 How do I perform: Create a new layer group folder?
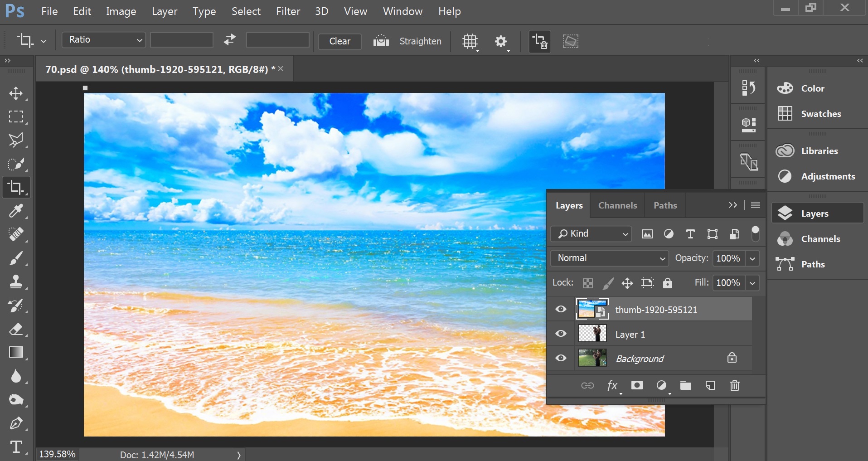pyautogui.click(x=685, y=385)
